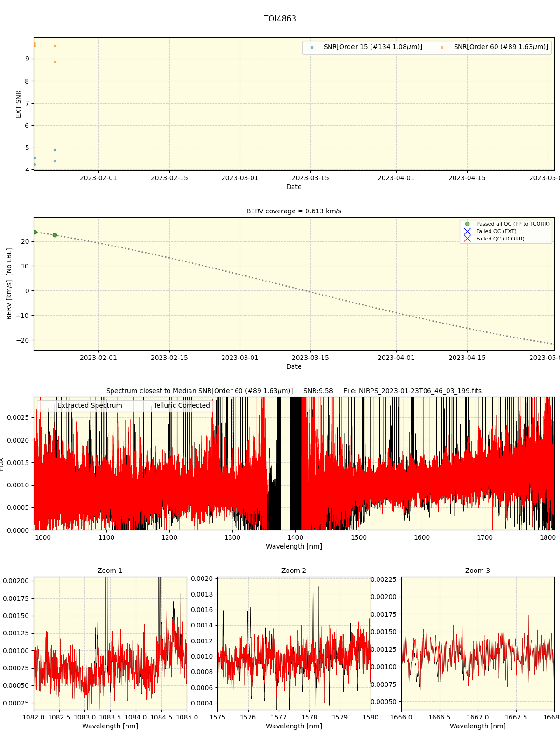Click the second green BERV data point

coord(55,235)
